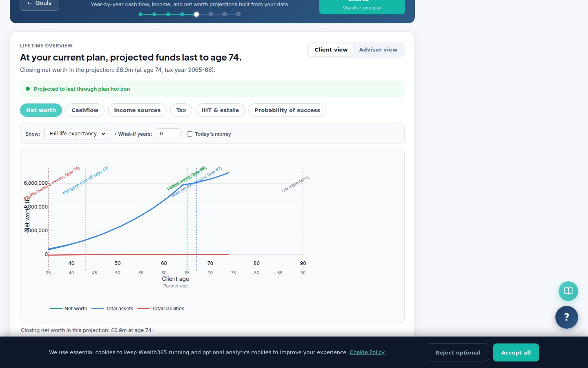Click the Mortgage paid off (age 43) label
The image size is (588, 368).
85,180
